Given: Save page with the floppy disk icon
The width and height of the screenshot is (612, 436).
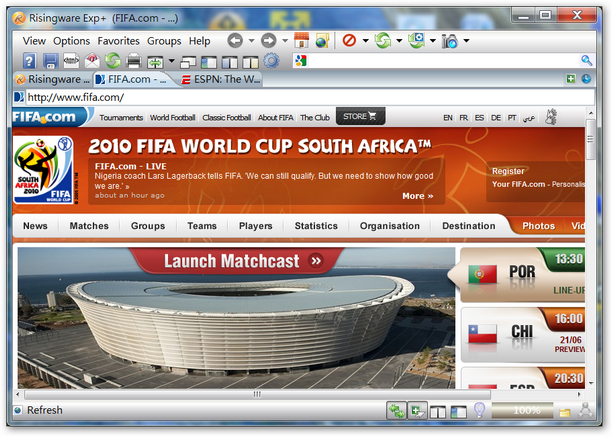Looking at the screenshot, I should pos(51,61).
